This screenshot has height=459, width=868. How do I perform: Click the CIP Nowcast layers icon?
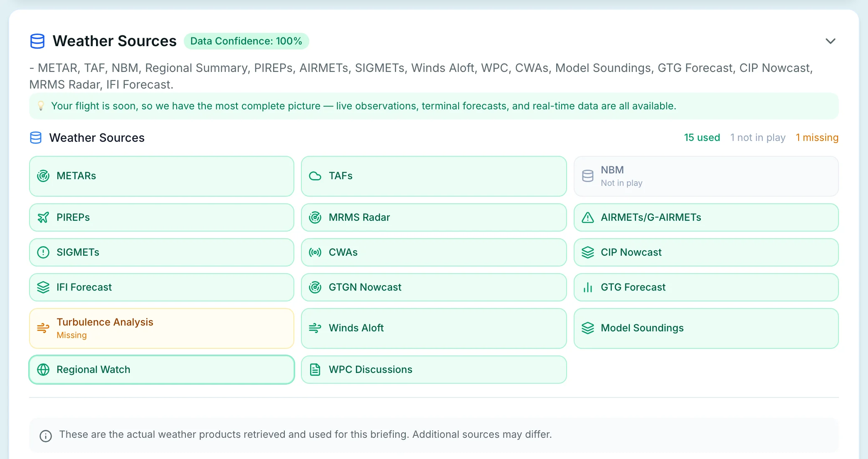(x=587, y=252)
